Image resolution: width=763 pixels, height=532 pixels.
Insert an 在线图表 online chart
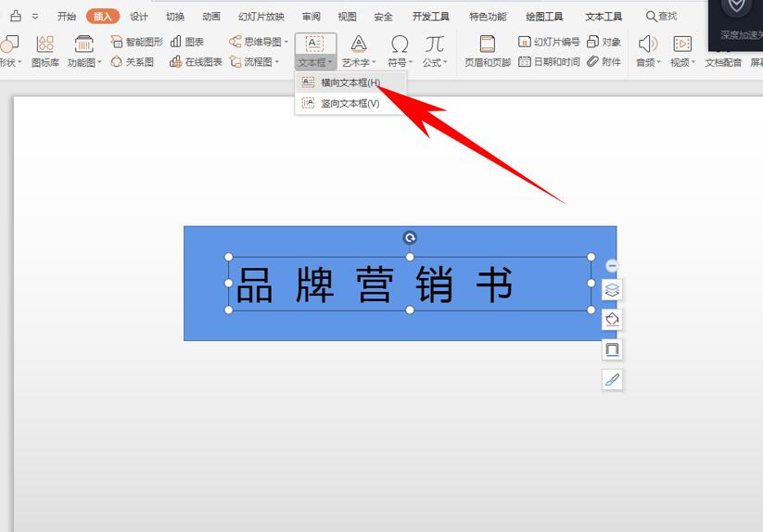pyautogui.click(x=196, y=62)
